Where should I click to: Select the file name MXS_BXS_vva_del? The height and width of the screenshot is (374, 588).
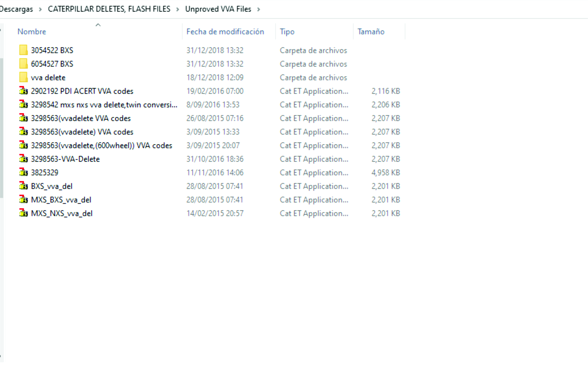tap(61, 200)
